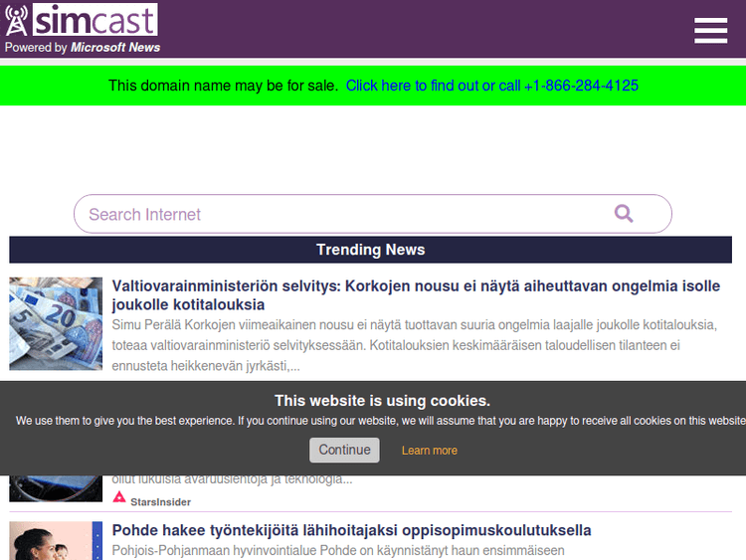Click the 'This website is using cookies' heading
Viewport: 746px width, 560px height.
coord(382,401)
